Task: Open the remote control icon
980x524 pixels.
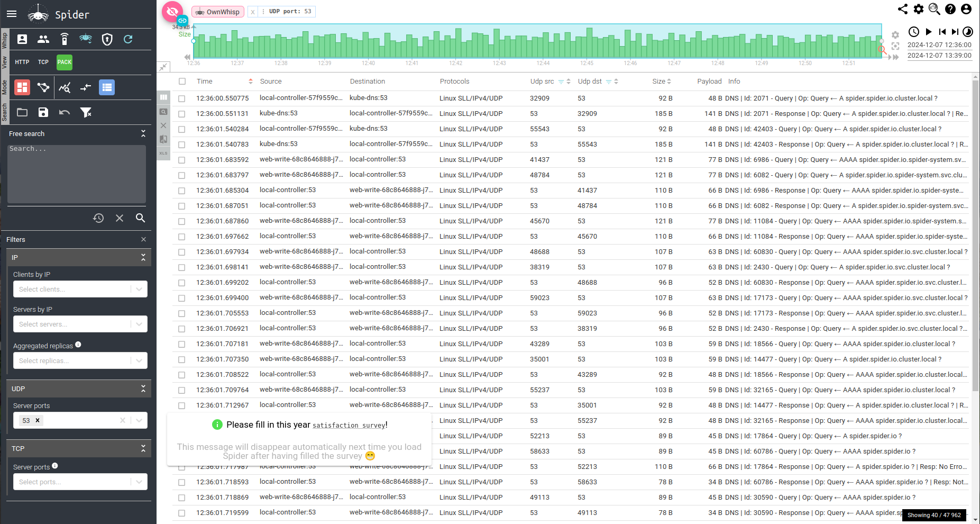Action: coord(65,39)
